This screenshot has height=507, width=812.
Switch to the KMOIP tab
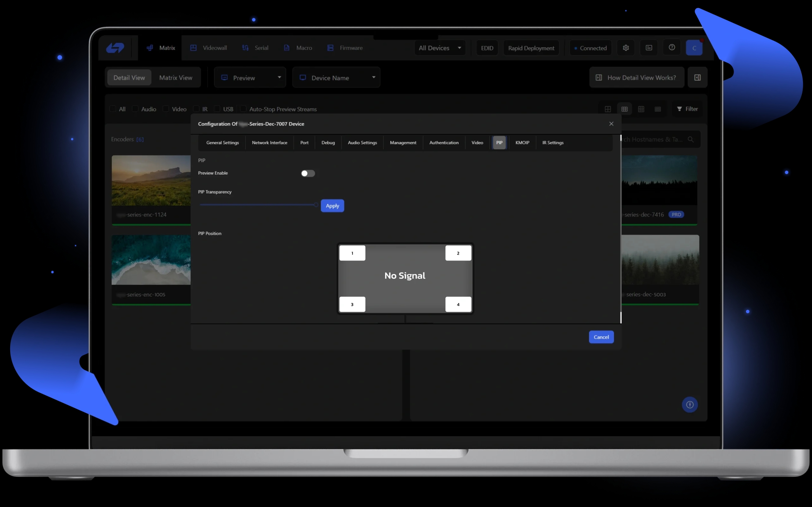click(x=522, y=143)
